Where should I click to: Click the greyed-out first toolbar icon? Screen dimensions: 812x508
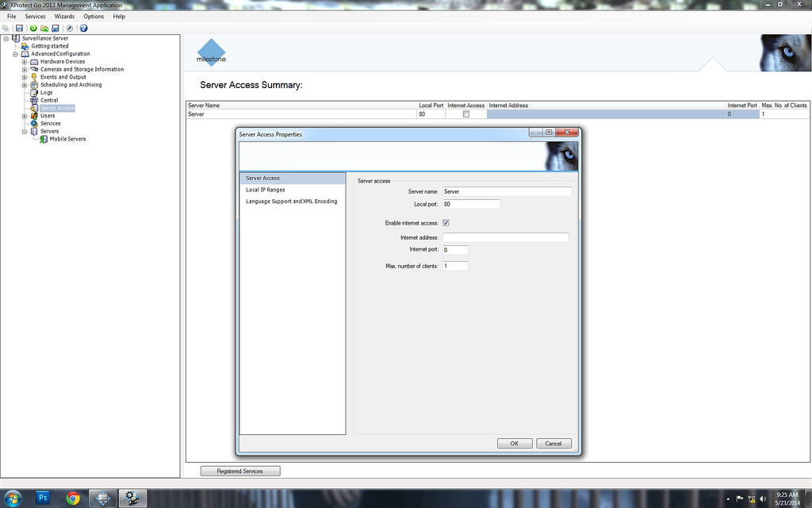pyautogui.click(x=6, y=28)
